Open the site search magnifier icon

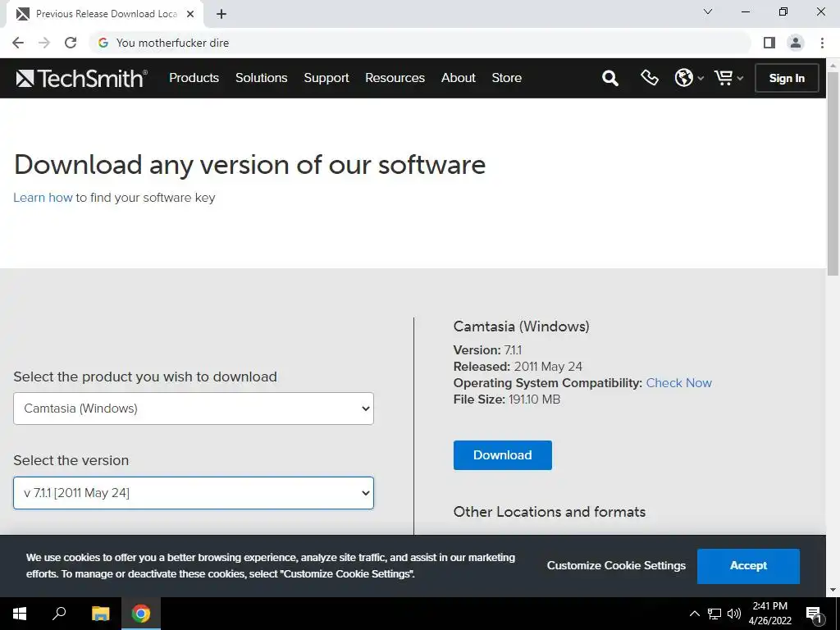[x=609, y=78]
